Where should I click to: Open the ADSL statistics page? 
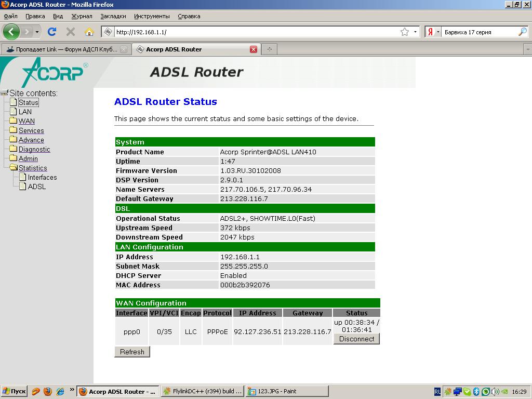(x=37, y=187)
